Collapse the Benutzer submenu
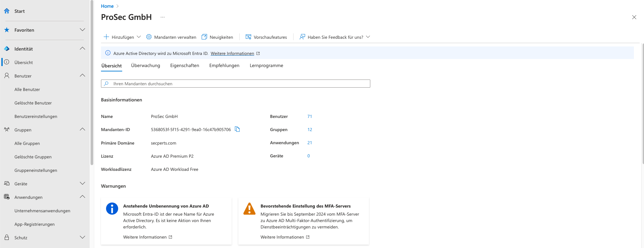 pyautogui.click(x=82, y=75)
